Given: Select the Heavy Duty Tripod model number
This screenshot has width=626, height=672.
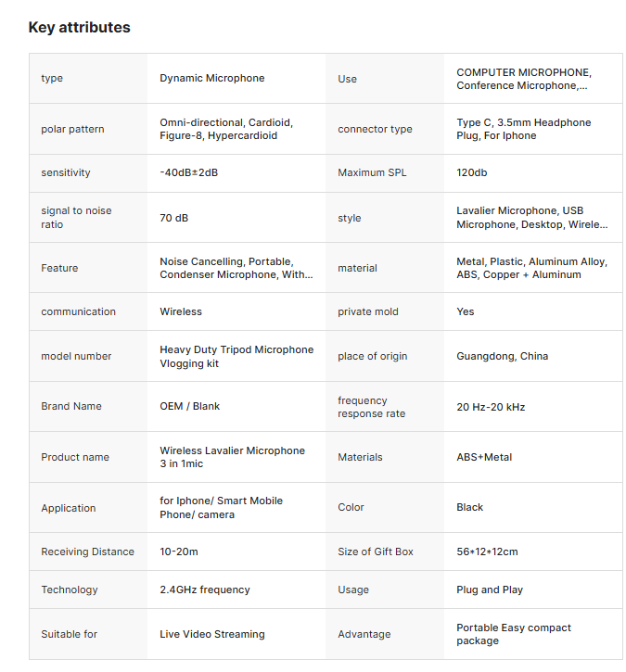Looking at the screenshot, I should 236,357.
